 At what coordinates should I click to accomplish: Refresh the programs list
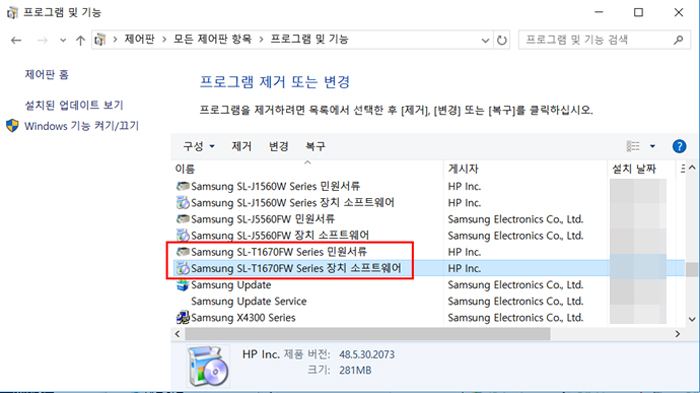click(x=502, y=40)
